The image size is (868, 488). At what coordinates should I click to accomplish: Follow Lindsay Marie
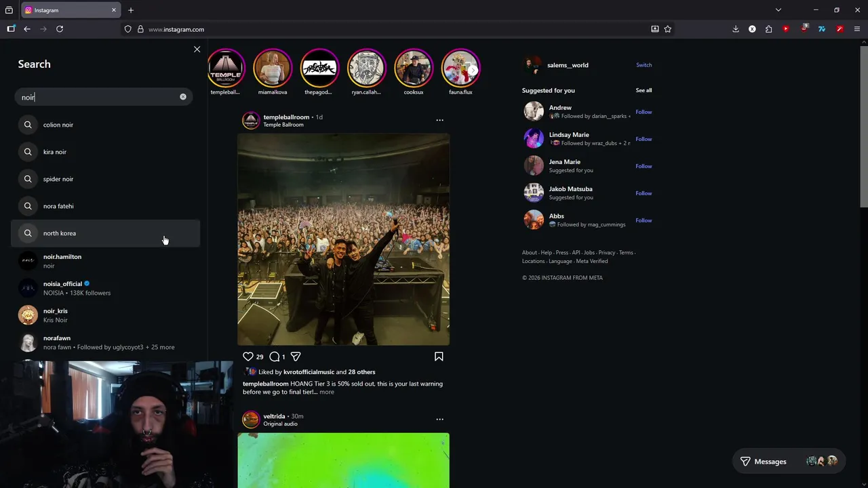[644, 139]
